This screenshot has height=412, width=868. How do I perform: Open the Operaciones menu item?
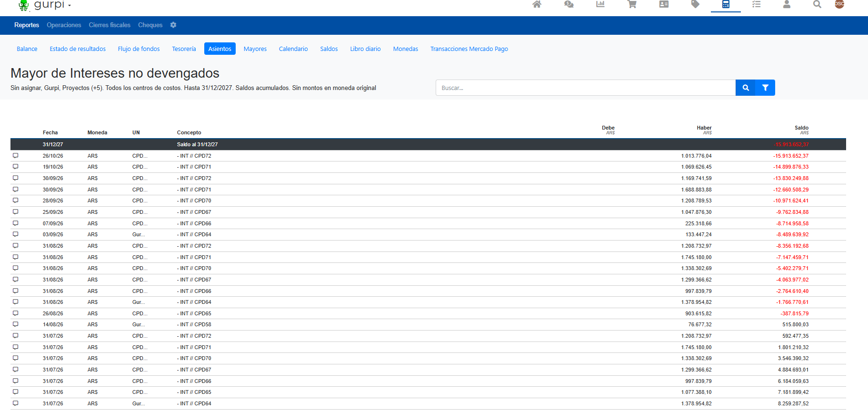64,25
